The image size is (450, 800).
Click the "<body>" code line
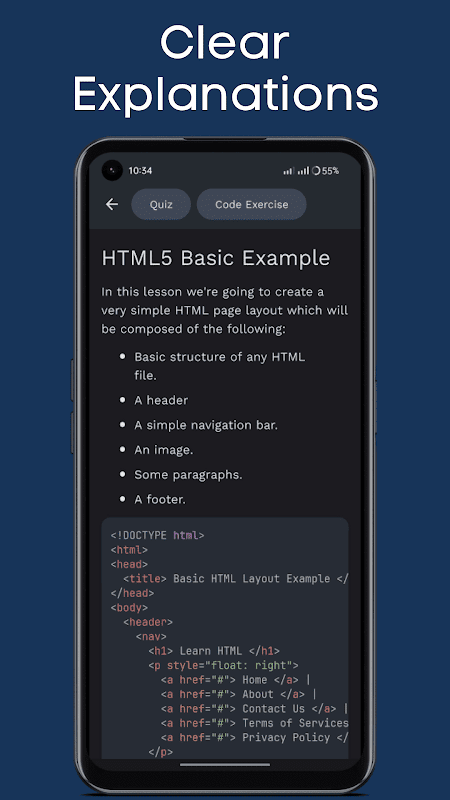[129, 608]
